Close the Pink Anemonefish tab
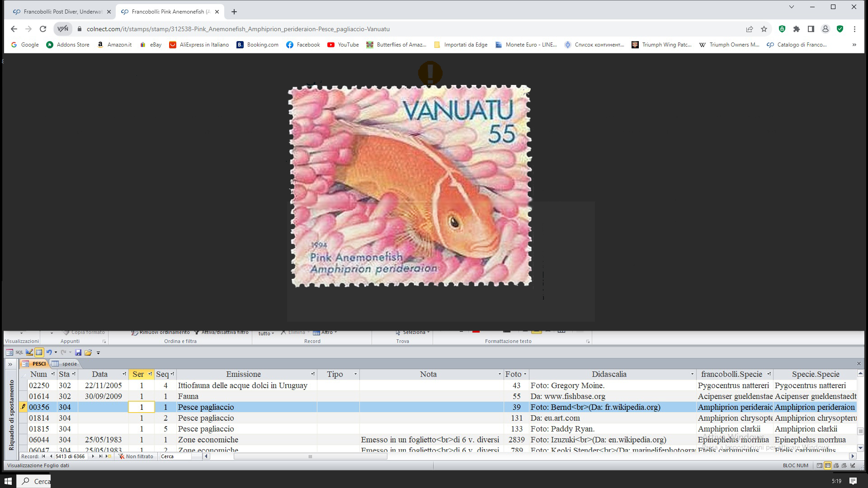Viewport: 868px width, 488px height. (x=217, y=12)
